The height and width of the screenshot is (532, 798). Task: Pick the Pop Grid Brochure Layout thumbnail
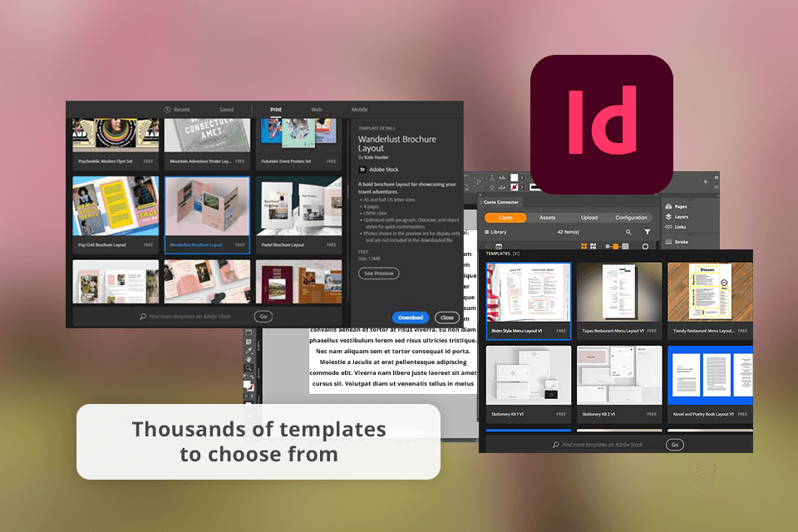116,206
